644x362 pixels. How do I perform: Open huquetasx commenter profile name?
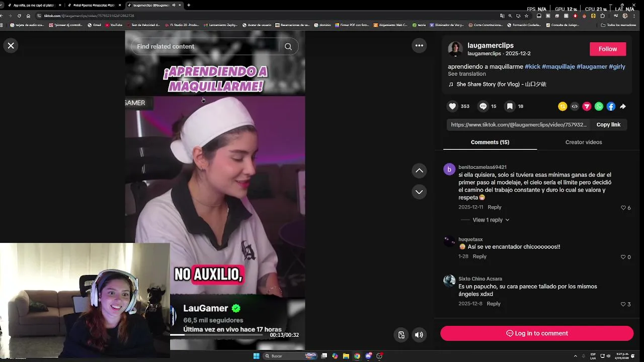[470, 239]
